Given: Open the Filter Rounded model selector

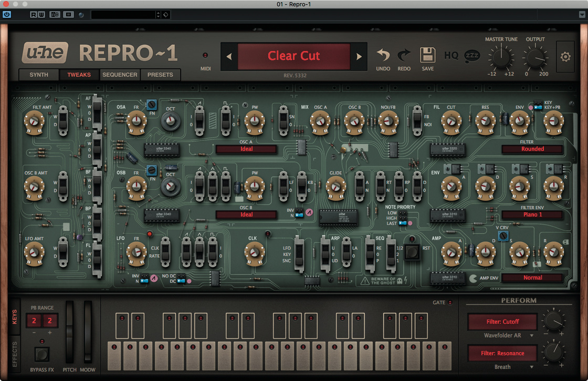Looking at the screenshot, I should [532, 149].
